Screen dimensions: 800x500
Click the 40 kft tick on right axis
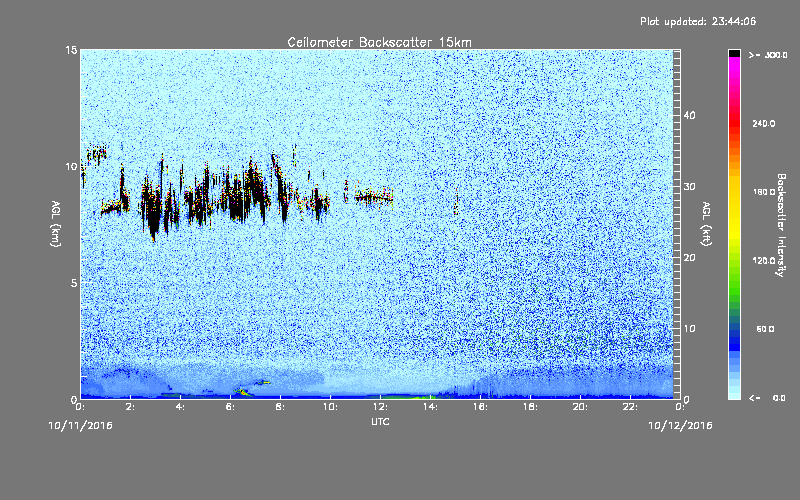pyautogui.click(x=689, y=115)
